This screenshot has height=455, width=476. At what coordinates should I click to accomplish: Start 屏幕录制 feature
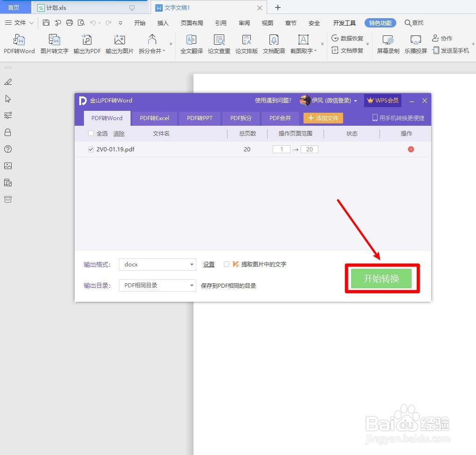[388, 44]
